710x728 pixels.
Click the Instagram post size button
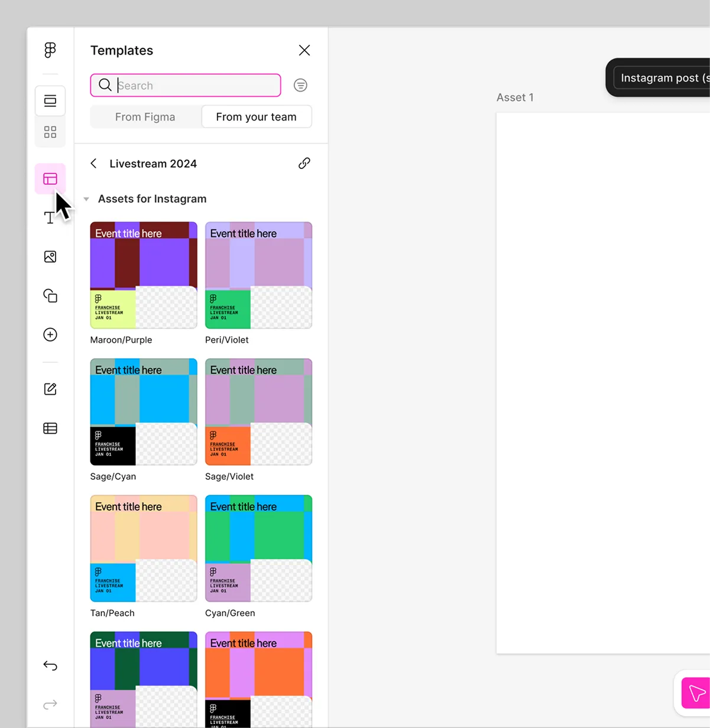pyautogui.click(x=662, y=78)
